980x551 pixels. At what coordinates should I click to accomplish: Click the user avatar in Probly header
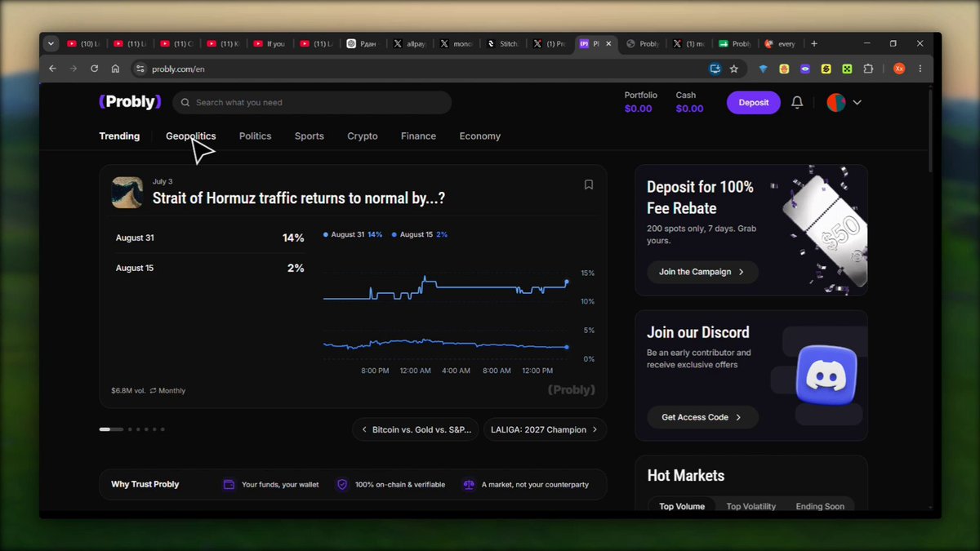[x=835, y=103]
